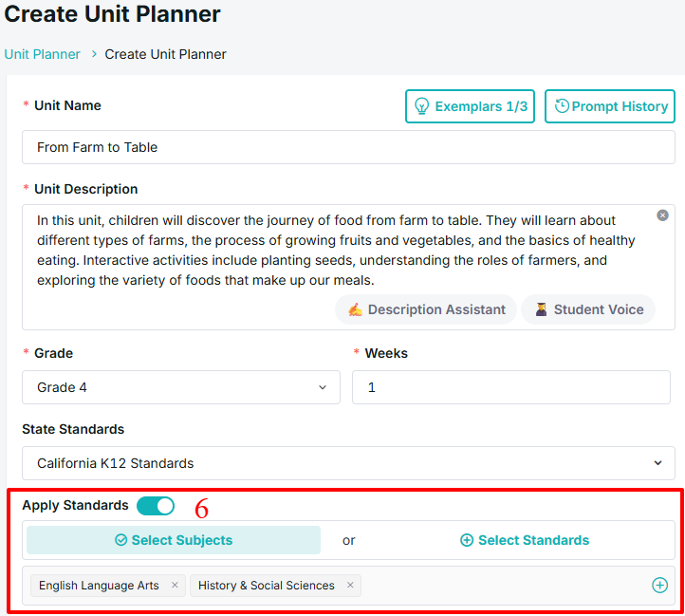Remove the History & Social Sciences tag
Viewport: 685px width, 616px height.
(x=350, y=585)
